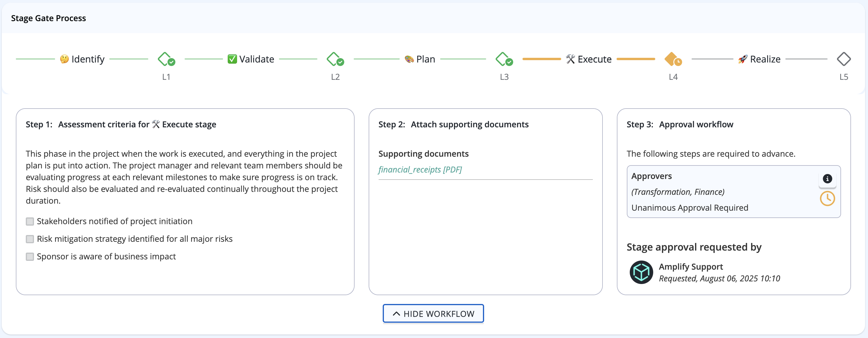The height and width of the screenshot is (338, 868).
Task: Click the Requested, August 06, 2025 10:10 timestamp
Action: [719, 279]
